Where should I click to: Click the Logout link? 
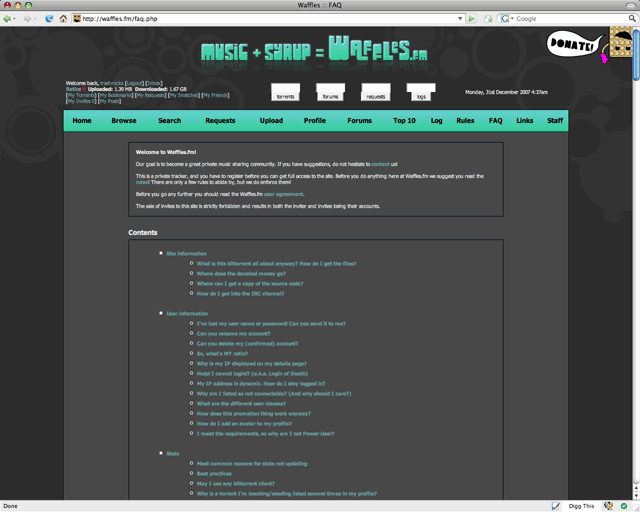pos(134,83)
